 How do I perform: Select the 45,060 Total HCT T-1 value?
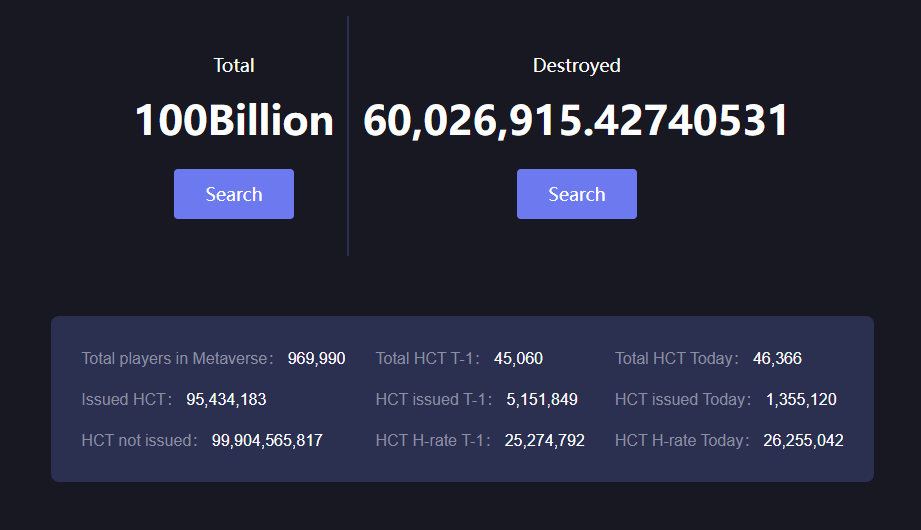(519, 358)
